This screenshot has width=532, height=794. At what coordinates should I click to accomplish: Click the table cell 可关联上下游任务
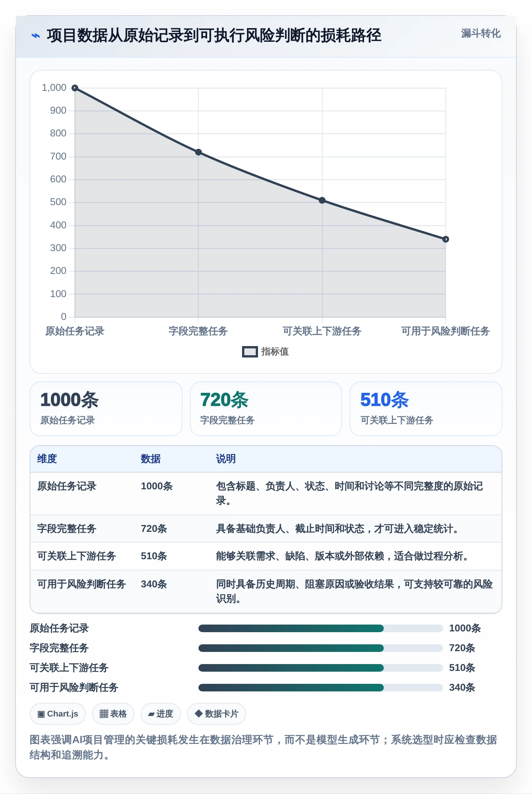pos(77,556)
